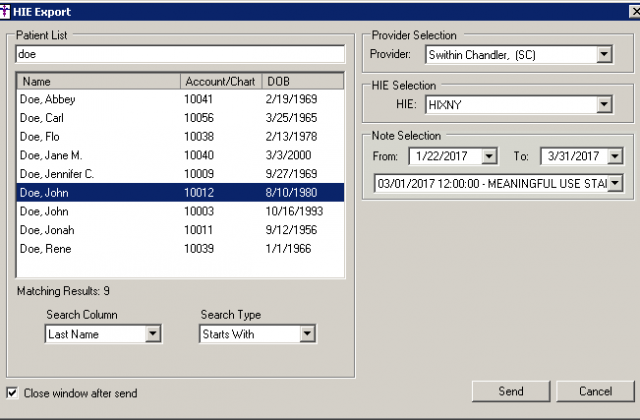Viewport: 640px width, 420px height.
Task: Sort by Account/Chart column header
Action: 220,81
